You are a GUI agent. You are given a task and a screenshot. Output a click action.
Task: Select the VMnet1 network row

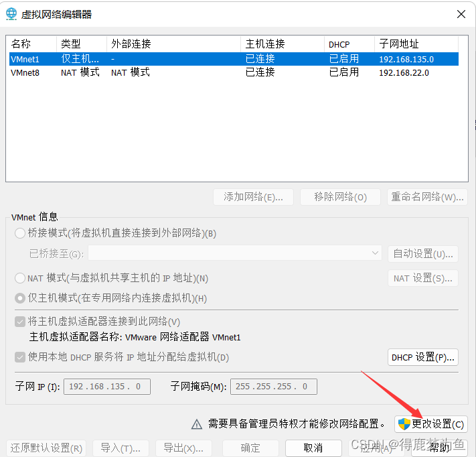234,59
